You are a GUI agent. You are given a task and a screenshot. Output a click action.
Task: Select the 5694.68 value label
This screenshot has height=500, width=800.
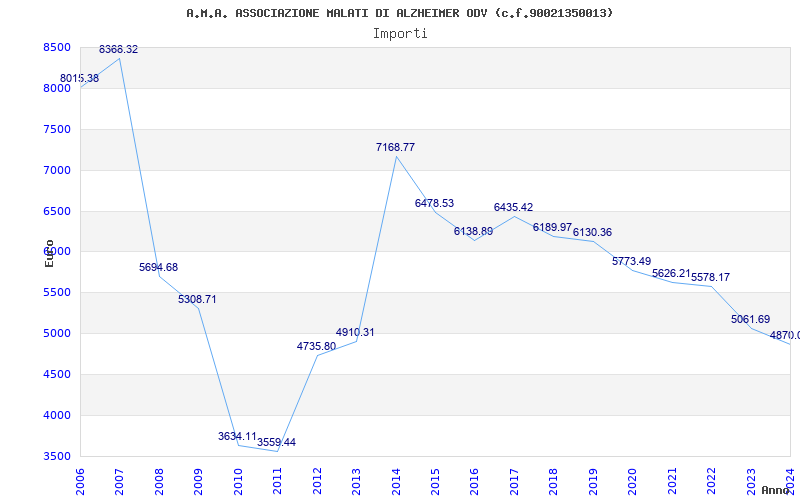pos(159,267)
